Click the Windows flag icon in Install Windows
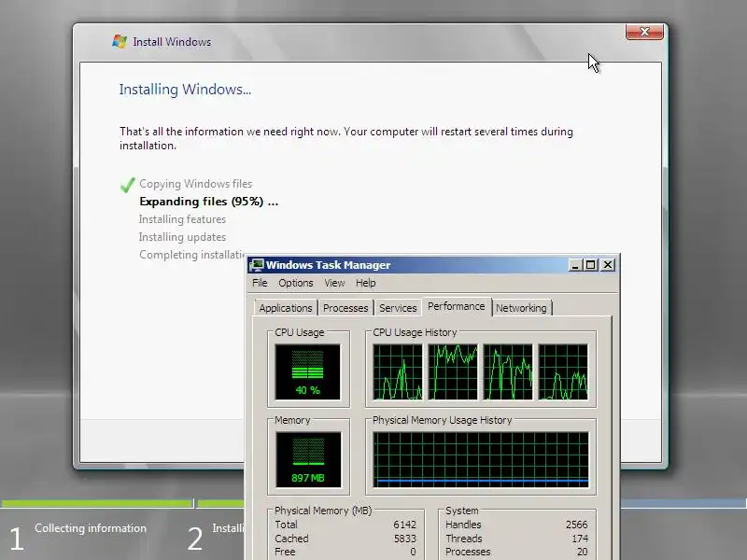The height and width of the screenshot is (560, 747). tap(120, 41)
